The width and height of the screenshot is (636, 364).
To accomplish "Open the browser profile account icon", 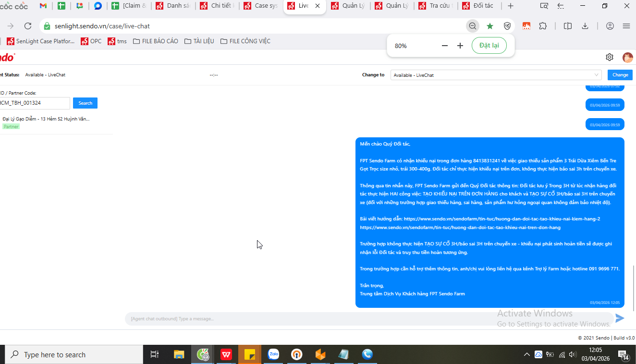I will click(610, 26).
